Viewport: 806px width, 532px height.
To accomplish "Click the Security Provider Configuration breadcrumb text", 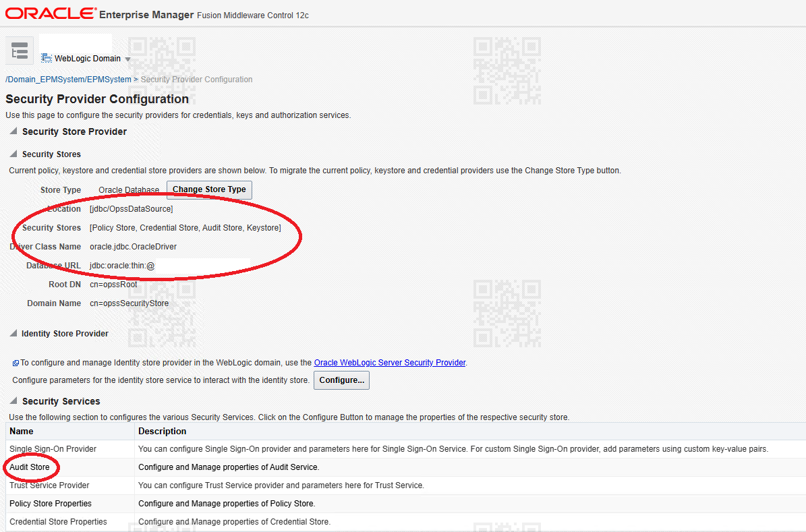I will click(196, 79).
